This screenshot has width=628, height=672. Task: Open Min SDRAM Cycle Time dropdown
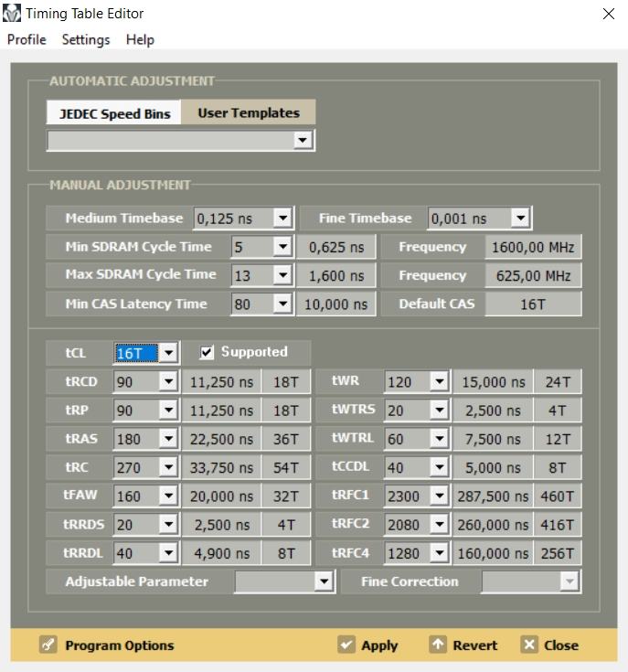tap(282, 247)
